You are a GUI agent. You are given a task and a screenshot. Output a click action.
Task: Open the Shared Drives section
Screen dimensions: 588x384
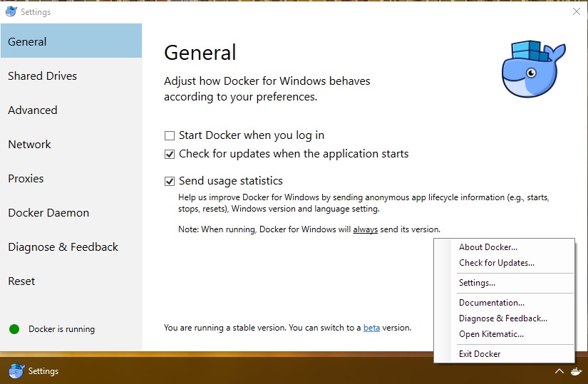coord(71,76)
